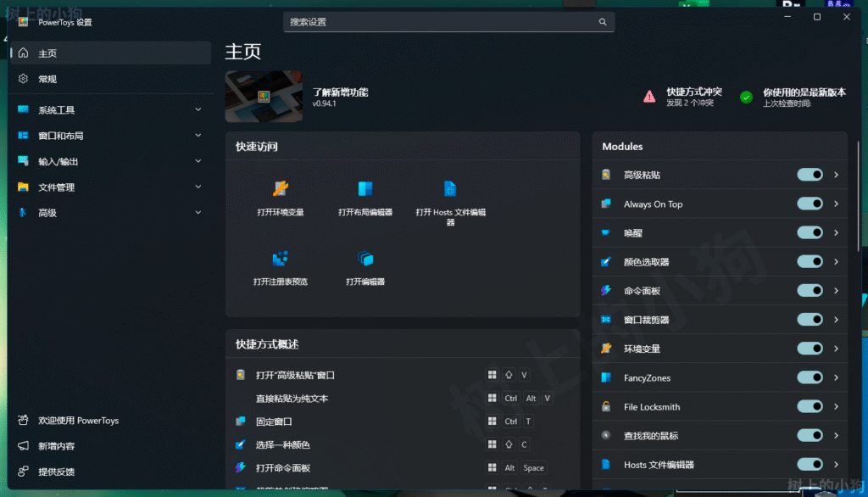
Task: Expand the 输入/输出 sidebar chevron
Action: coord(198,160)
